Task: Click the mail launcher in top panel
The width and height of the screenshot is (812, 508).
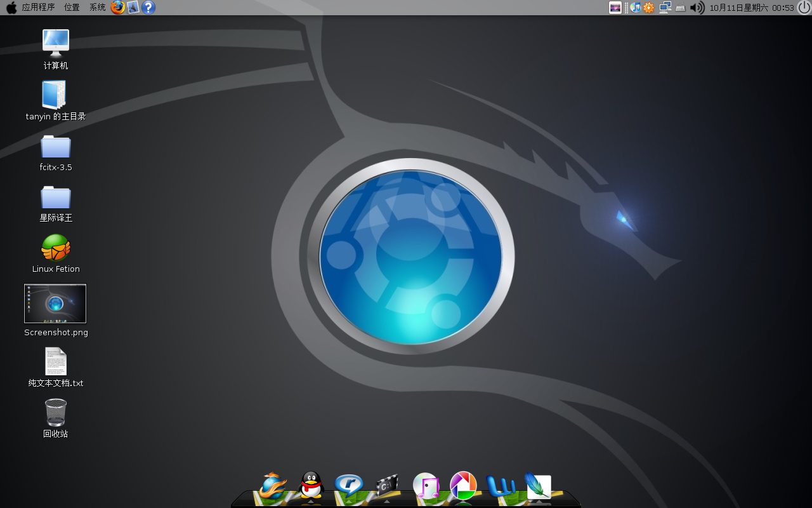Action: coord(133,8)
